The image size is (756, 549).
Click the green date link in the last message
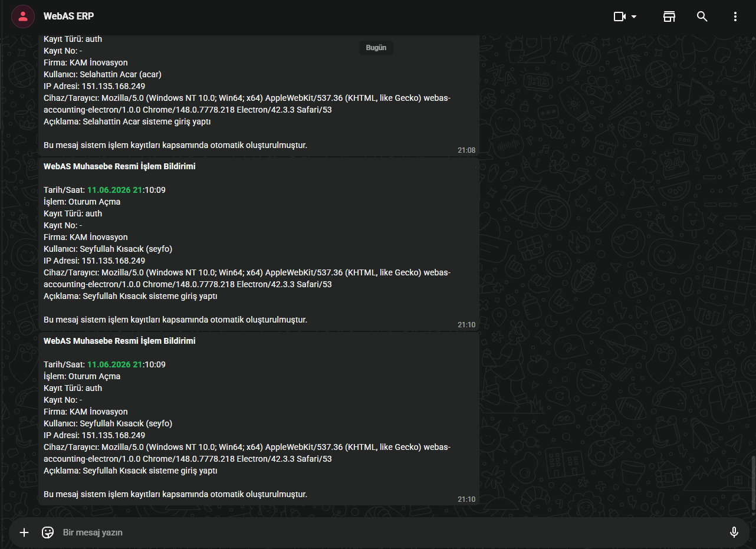[114, 364]
